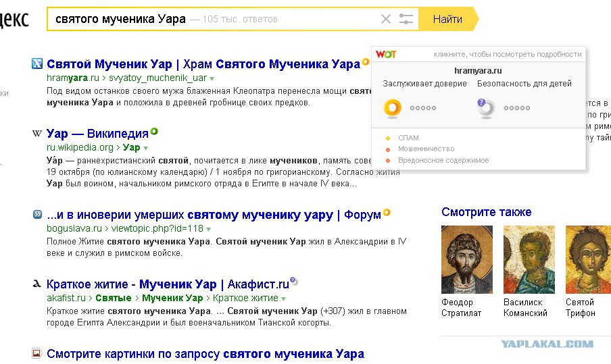Viewport: 611px width, 364px height.
Task: Click Мученик Уар breadcrumb in akafist.ru path
Action: pyautogui.click(x=172, y=298)
